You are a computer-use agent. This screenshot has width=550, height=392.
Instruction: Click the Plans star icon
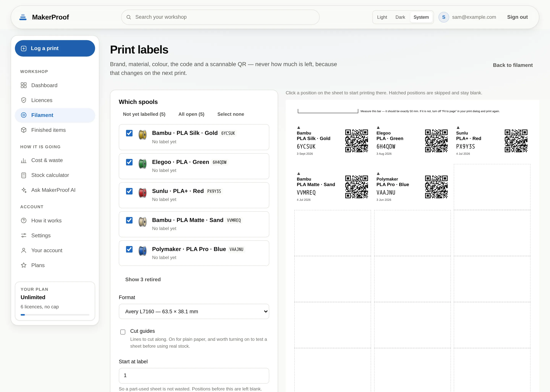pyautogui.click(x=24, y=265)
